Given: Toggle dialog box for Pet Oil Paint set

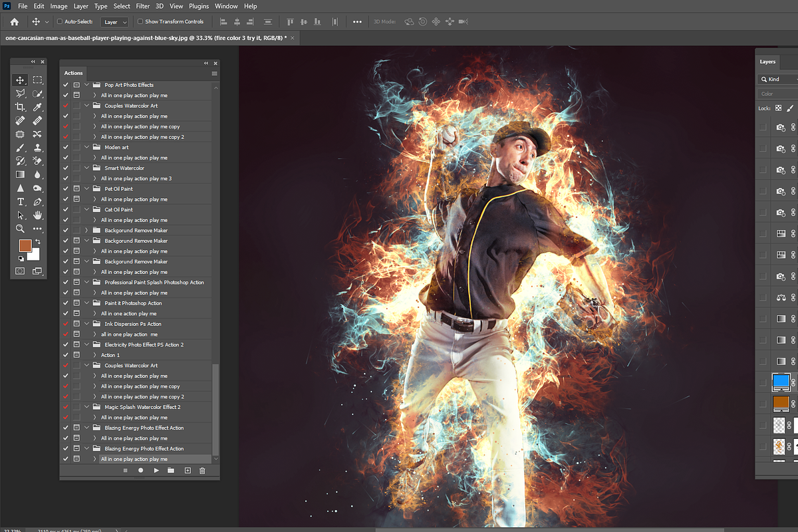Looking at the screenshot, I should 76,189.
